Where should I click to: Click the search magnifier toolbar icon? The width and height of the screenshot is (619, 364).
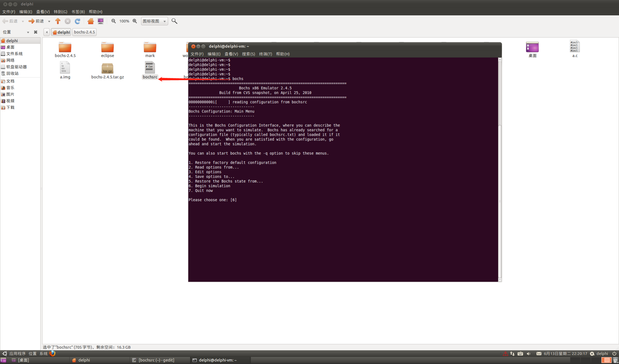coord(174,21)
